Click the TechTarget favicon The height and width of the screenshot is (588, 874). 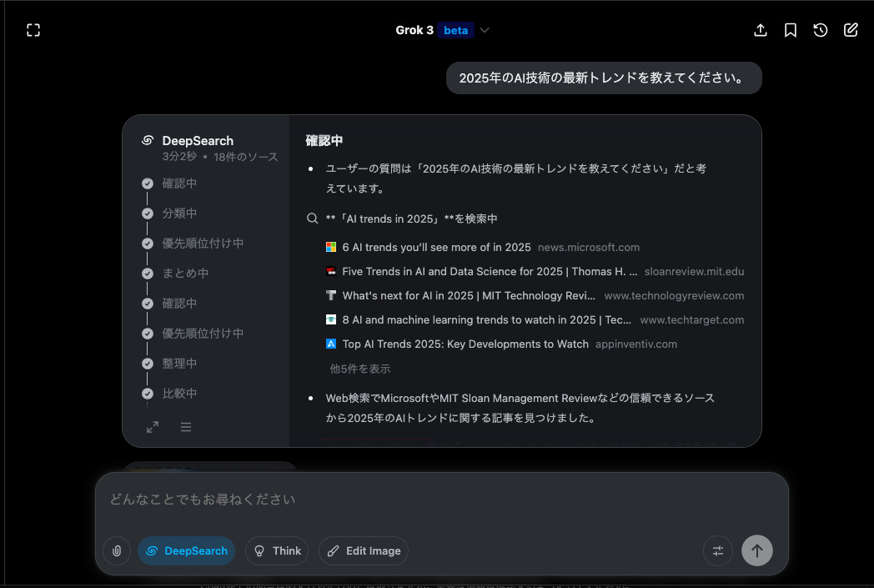click(331, 320)
